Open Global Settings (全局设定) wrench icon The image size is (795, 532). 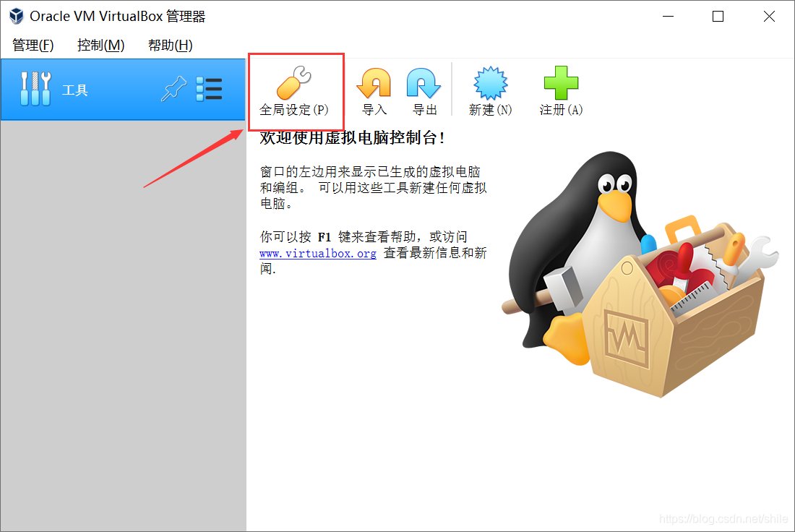pos(293,82)
